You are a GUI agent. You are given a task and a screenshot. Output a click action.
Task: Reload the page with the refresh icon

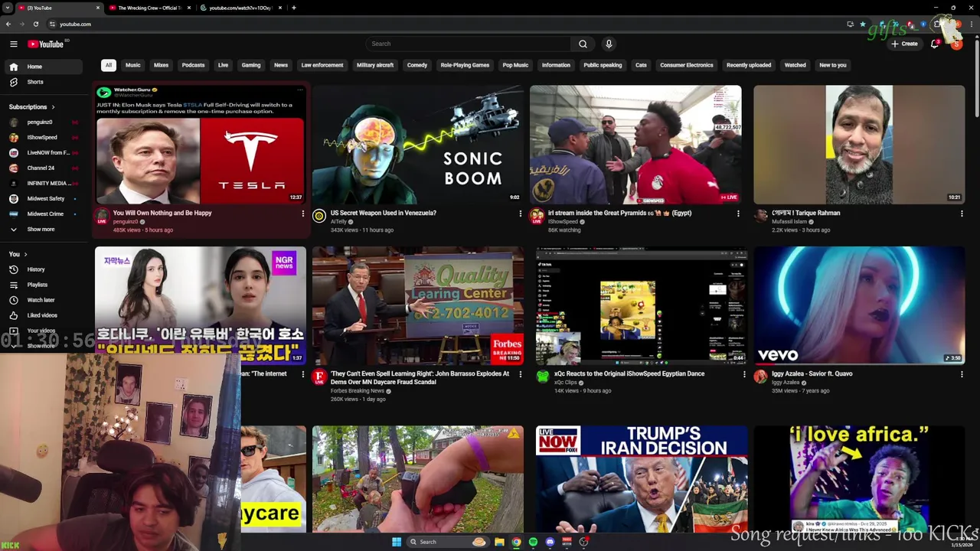coord(35,24)
